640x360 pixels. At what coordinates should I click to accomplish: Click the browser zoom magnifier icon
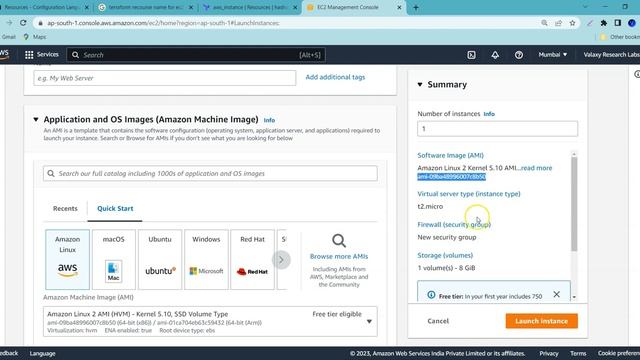(x=544, y=23)
